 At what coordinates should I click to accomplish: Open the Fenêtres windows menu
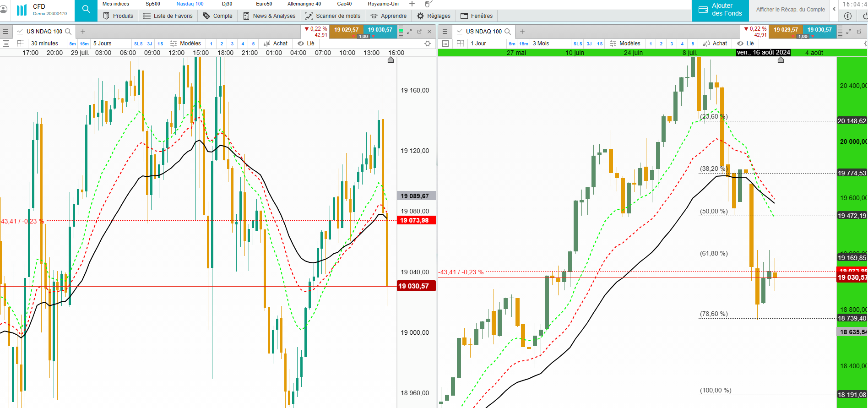(x=477, y=16)
